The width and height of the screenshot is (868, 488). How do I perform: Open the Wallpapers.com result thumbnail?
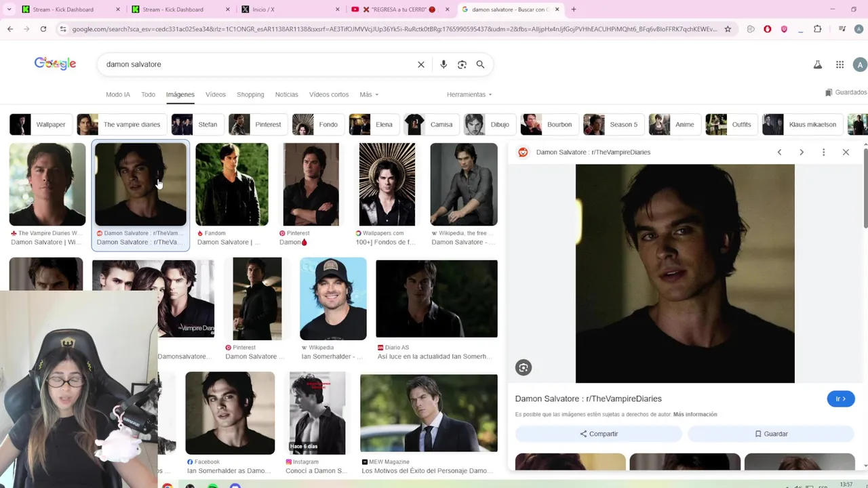pos(387,184)
